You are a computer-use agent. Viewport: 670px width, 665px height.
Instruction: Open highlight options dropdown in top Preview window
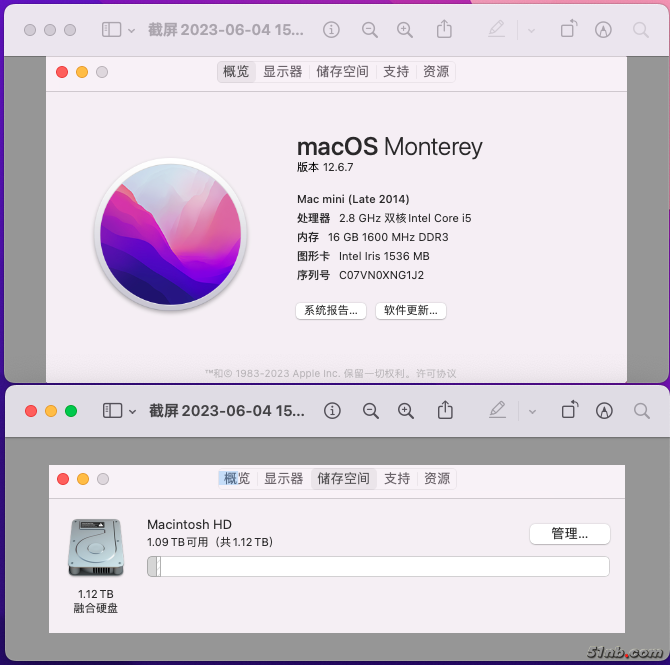click(532, 31)
